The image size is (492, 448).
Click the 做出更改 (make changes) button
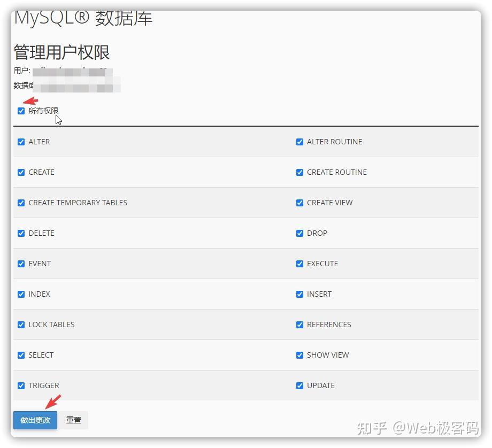35,420
